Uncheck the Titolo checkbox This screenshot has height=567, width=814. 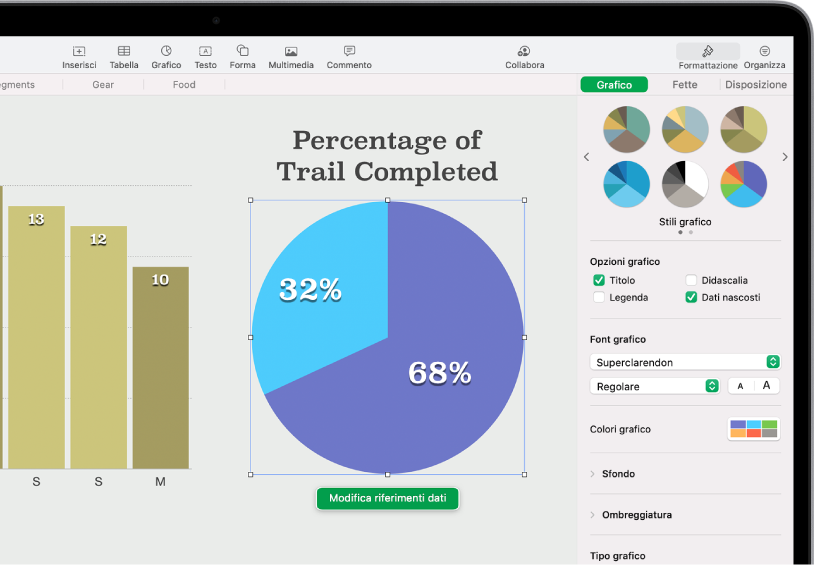point(599,281)
